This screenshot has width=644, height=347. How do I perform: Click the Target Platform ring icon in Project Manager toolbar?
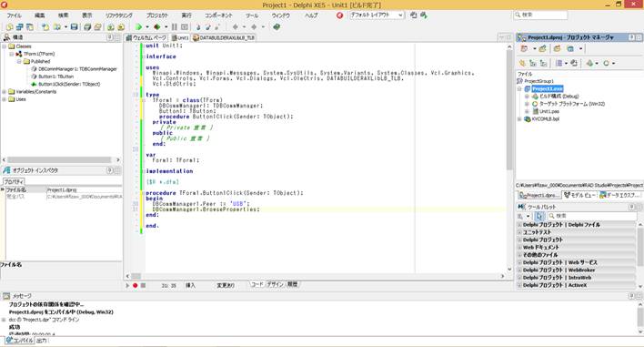point(606,64)
